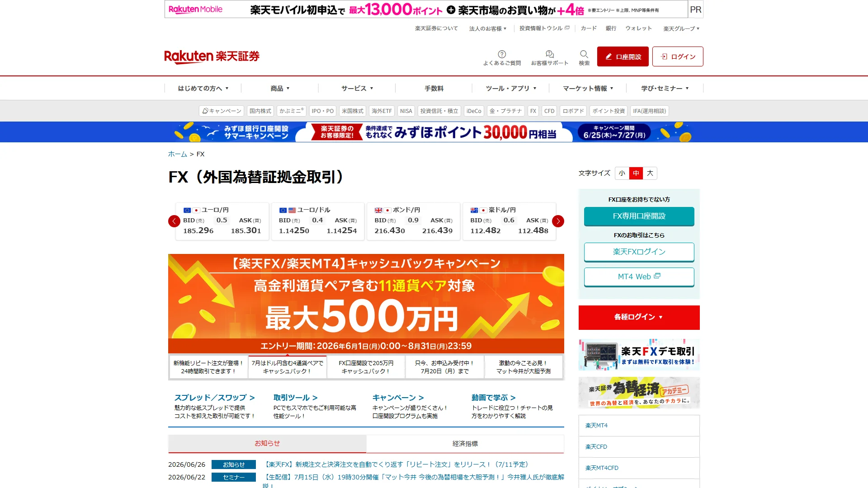Image resolution: width=868 pixels, height=488 pixels.
Task: Select the 新機能リピート注文 banner slide tab
Action: point(208,367)
